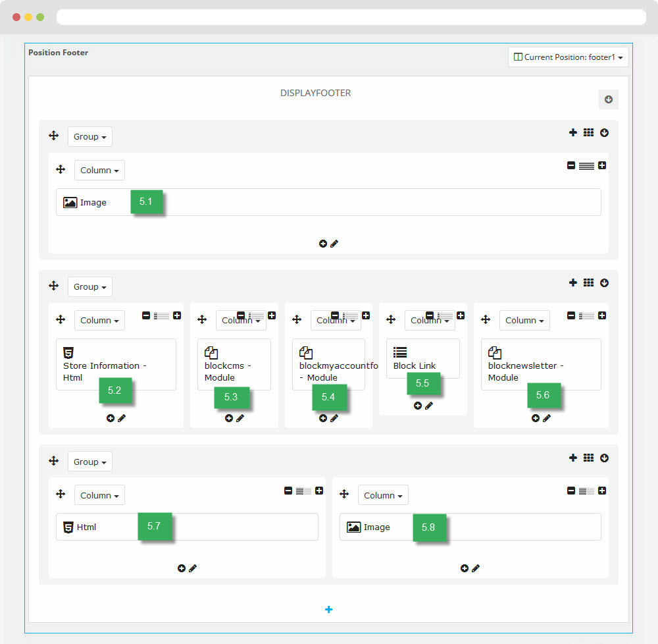Add widget under blockcms column
This screenshot has width=658, height=644.
click(229, 418)
